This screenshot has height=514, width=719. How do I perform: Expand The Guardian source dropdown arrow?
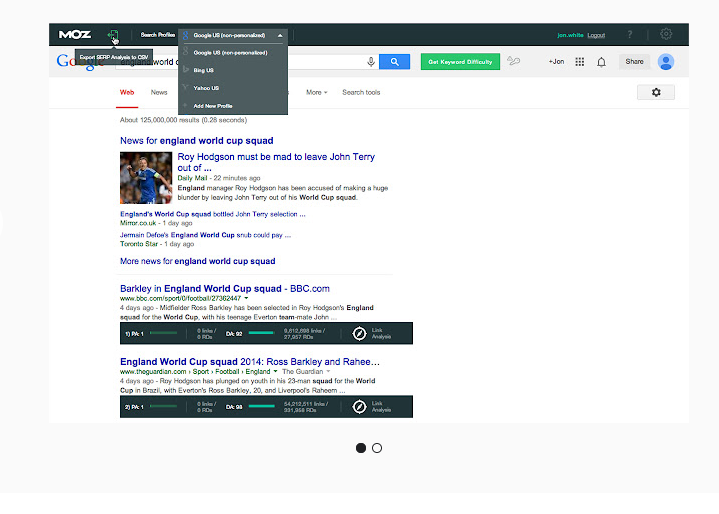click(328, 371)
